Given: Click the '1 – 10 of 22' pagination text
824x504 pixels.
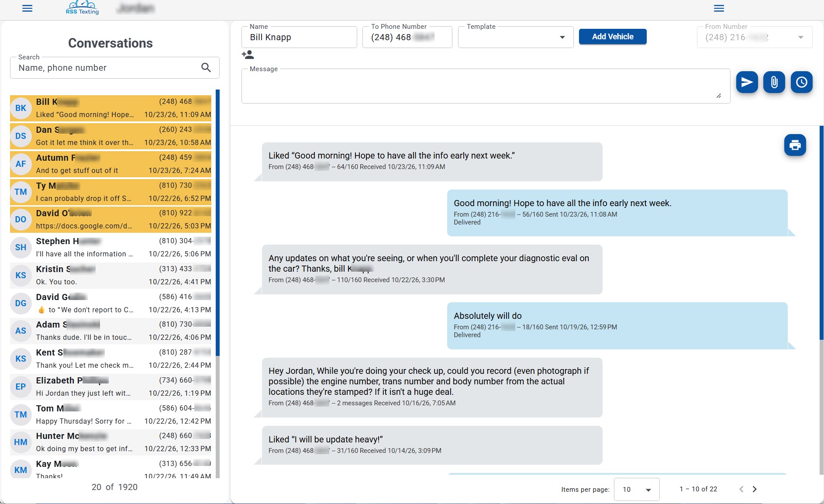Looking at the screenshot, I should click(698, 489).
